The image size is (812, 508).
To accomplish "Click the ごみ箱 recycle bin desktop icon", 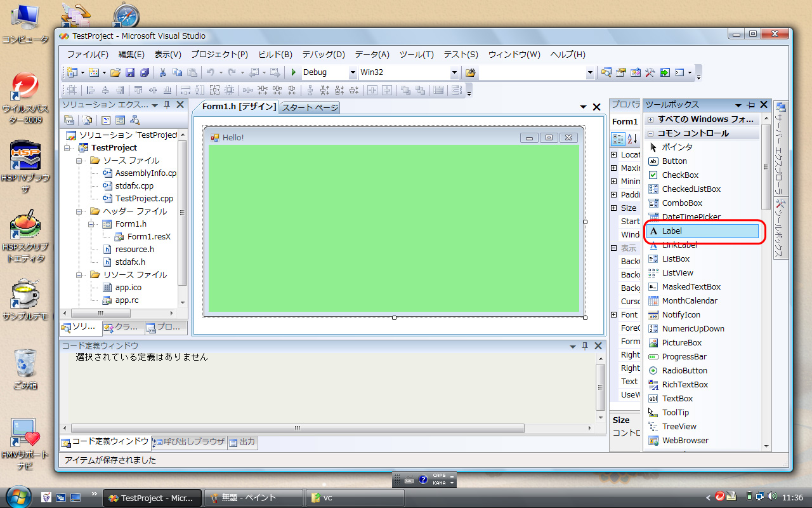I will tap(26, 369).
